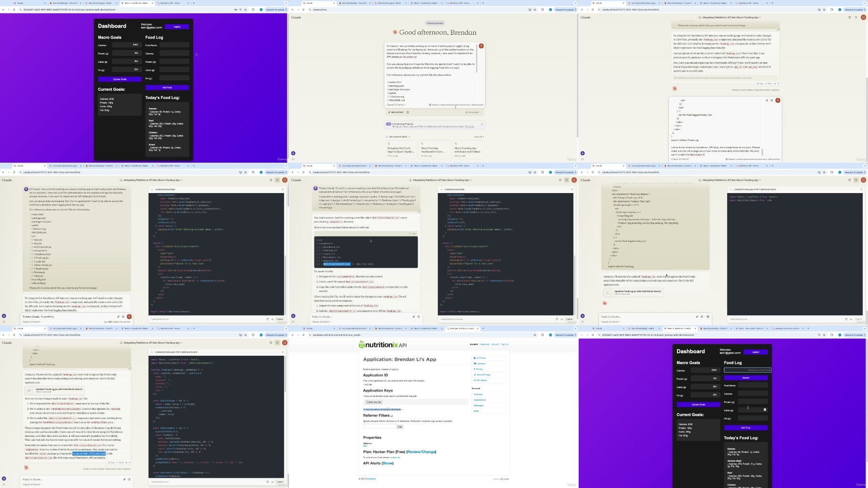This screenshot has width=868, height=488.
Task: Reload the Nutritionix developer page
Action: pos(303,335)
